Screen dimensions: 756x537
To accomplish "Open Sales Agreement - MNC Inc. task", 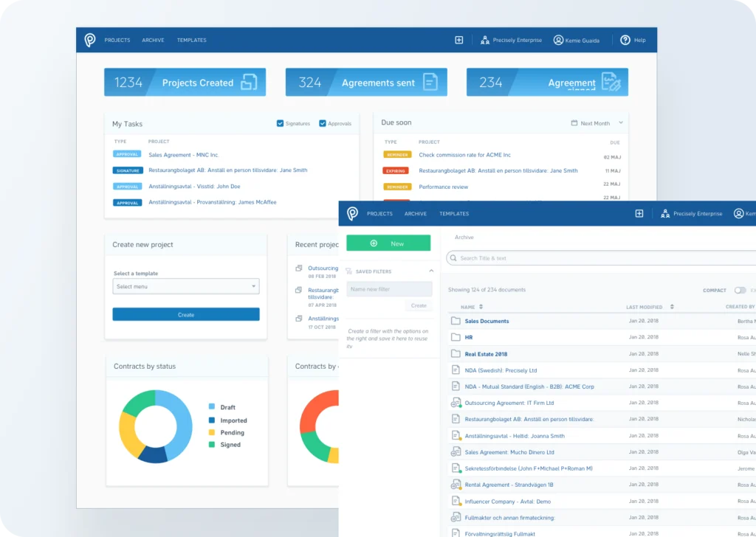I will coord(184,155).
